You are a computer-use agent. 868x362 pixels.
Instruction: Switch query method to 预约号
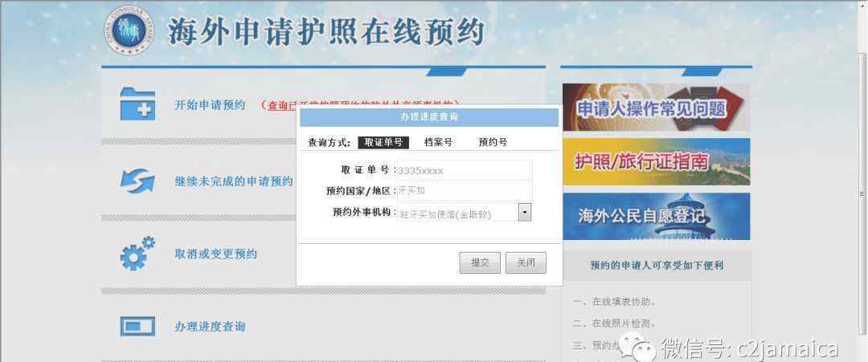point(493,143)
